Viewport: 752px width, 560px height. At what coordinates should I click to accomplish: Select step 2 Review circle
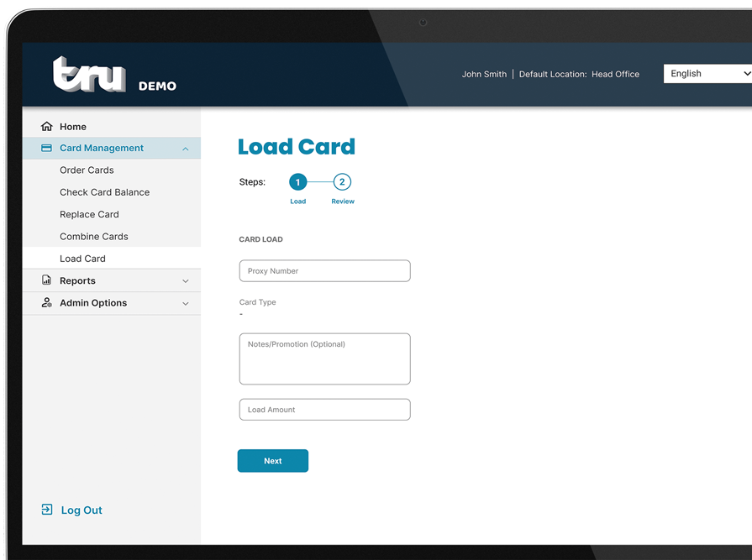(342, 182)
